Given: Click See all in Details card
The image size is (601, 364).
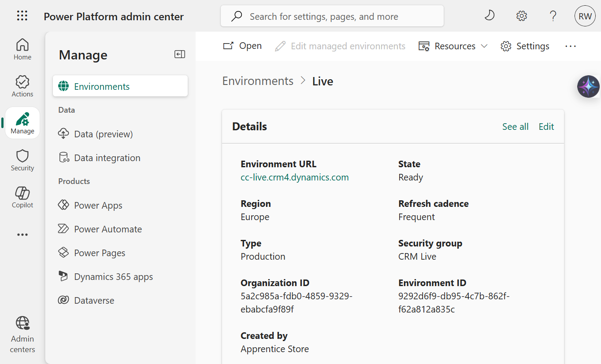Looking at the screenshot, I should (x=516, y=126).
